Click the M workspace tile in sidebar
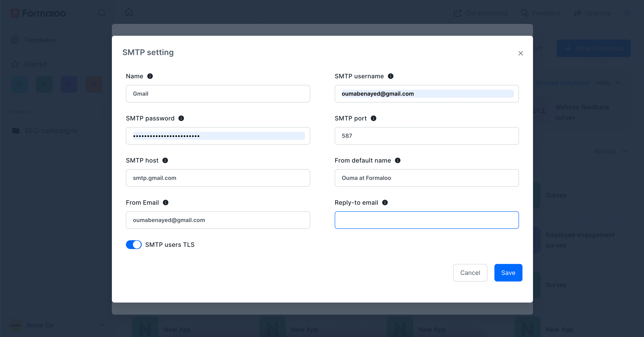The width and height of the screenshot is (644, 337). (x=19, y=84)
